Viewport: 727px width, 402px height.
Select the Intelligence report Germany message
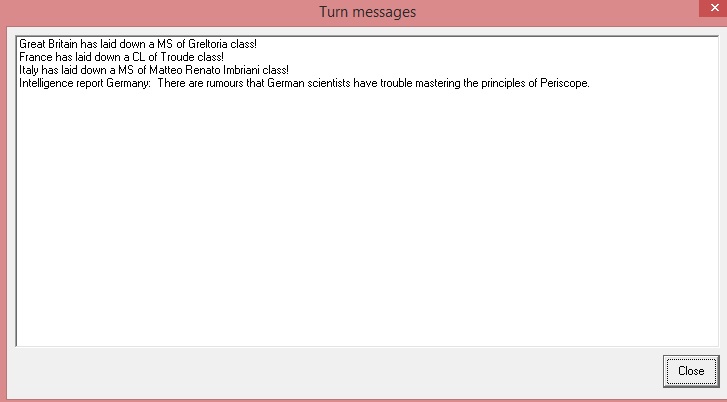tap(304, 83)
